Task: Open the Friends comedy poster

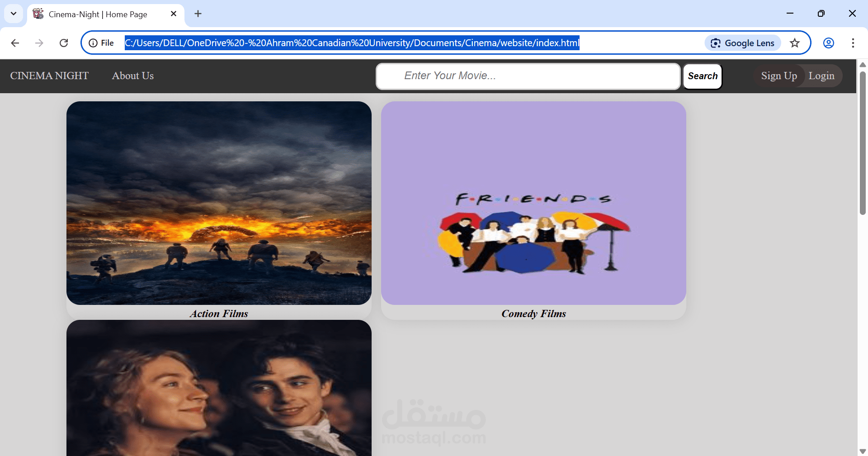Action: point(533,203)
